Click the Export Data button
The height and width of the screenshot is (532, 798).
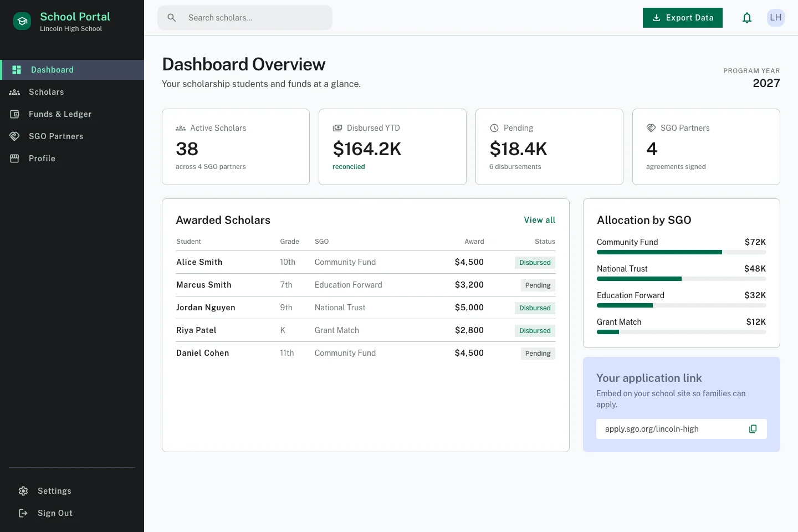(683, 18)
